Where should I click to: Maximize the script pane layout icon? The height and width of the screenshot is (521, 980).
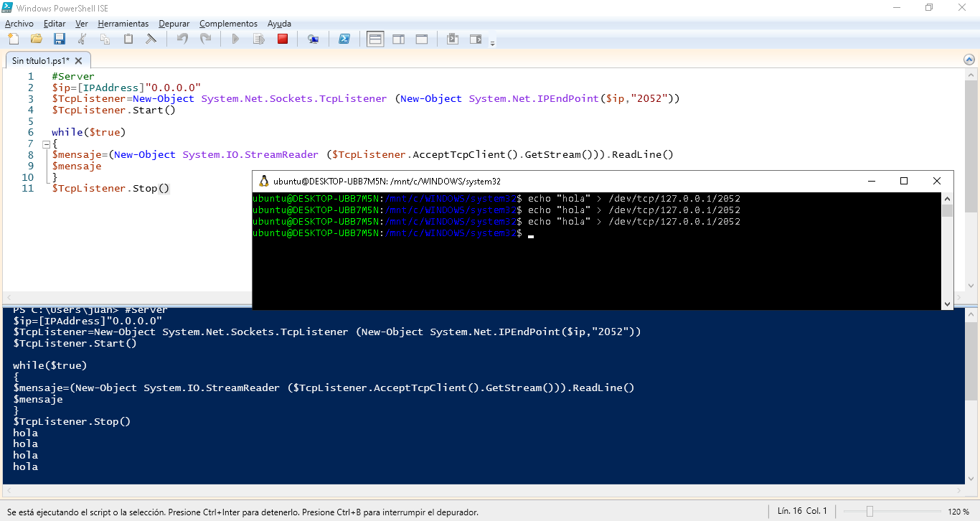pos(422,39)
